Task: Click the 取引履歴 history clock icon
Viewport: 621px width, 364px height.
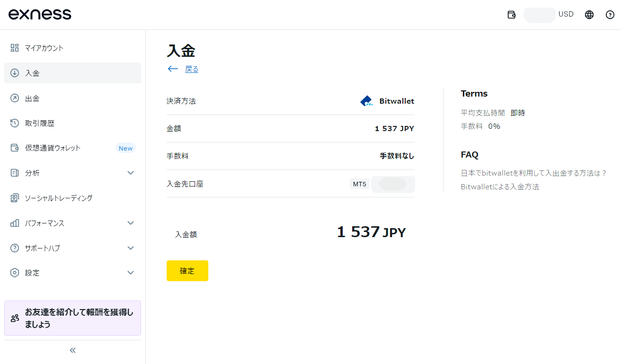Action: [15, 123]
